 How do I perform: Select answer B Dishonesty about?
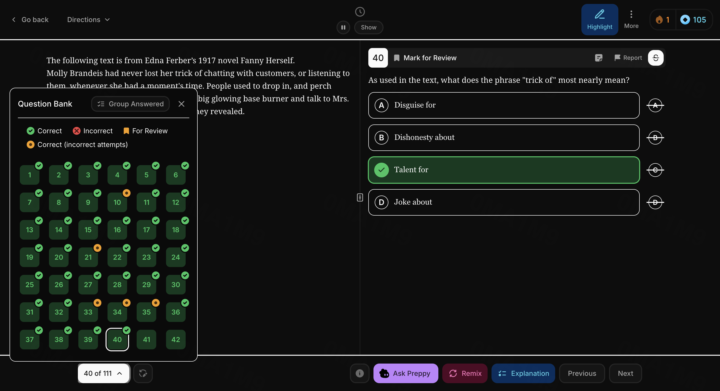pos(504,138)
